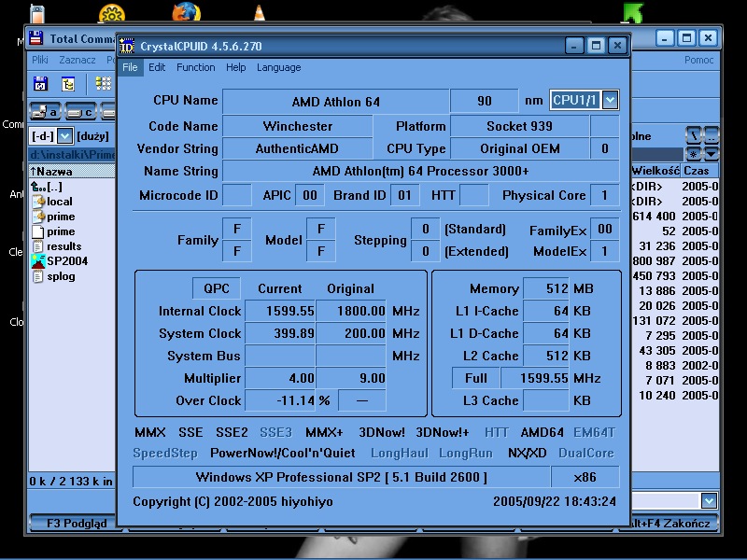Click the OS text 'Windows XP Professional SP2'
The height and width of the screenshot is (560, 747).
288,477
